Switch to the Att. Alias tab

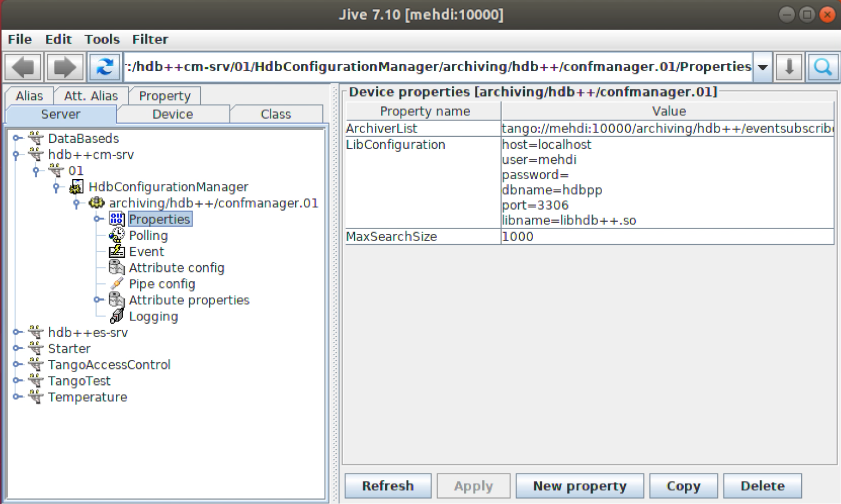pyautogui.click(x=91, y=96)
